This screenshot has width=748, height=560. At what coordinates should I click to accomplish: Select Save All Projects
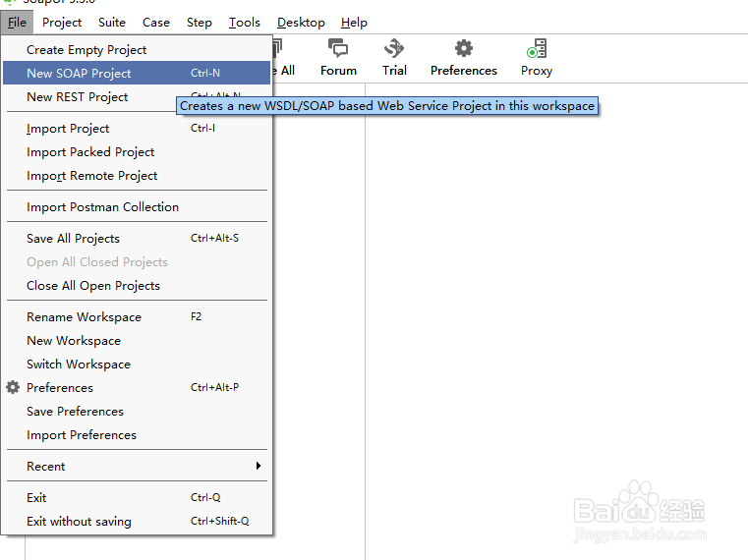pyautogui.click(x=137, y=238)
